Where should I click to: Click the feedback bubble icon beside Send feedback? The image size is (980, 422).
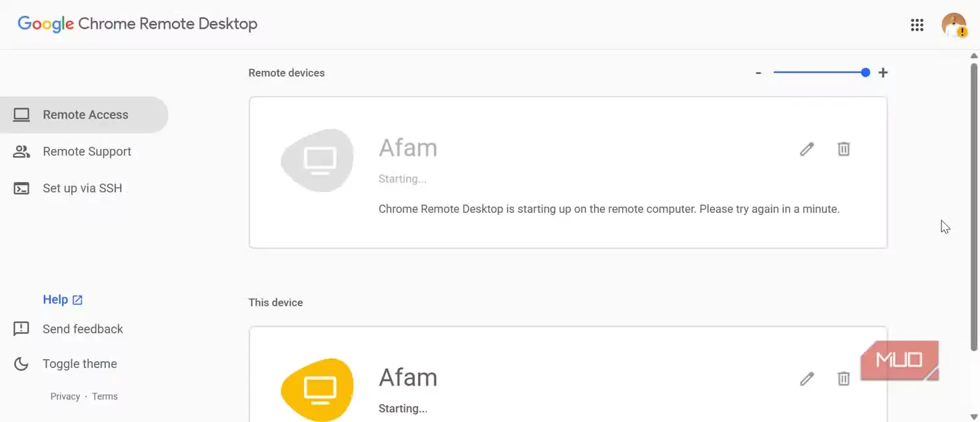point(21,329)
